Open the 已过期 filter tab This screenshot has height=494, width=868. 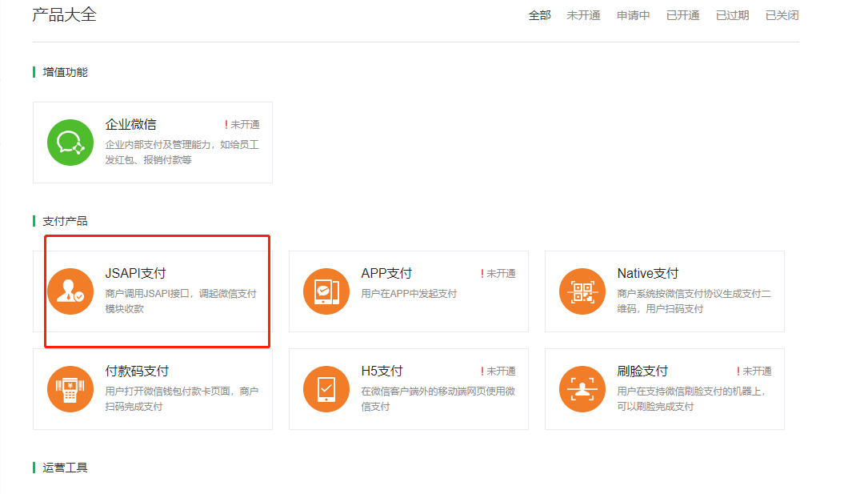tap(732, 15)
